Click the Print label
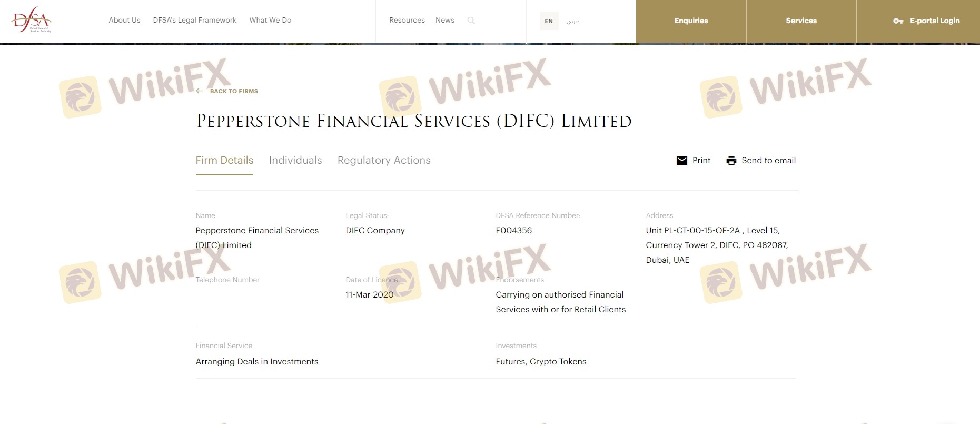Viewport: 980px width, 424px height. (x=701, y=161)
